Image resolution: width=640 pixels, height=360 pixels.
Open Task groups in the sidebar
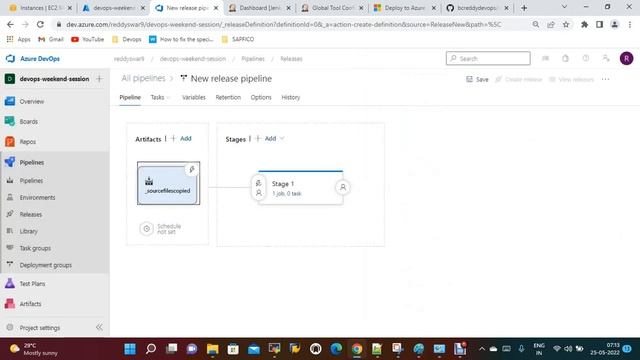[x=35, y=248]
